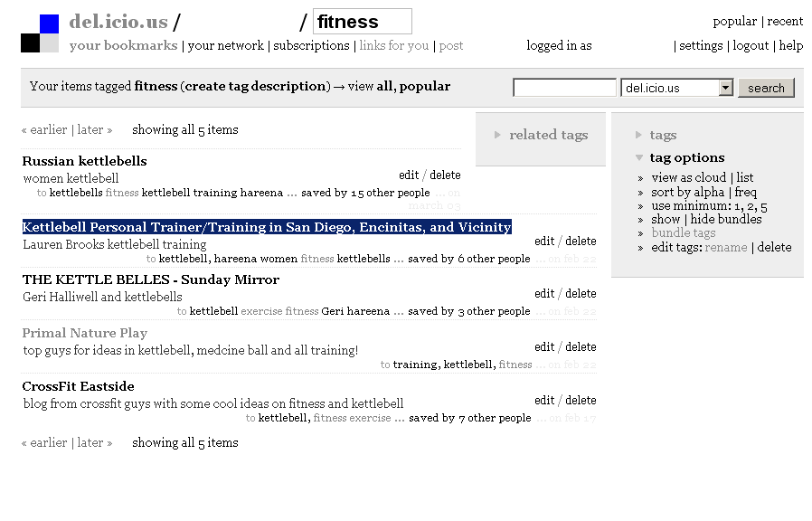Go to your bookmarks
812x521 pixels.
[123, 45]
